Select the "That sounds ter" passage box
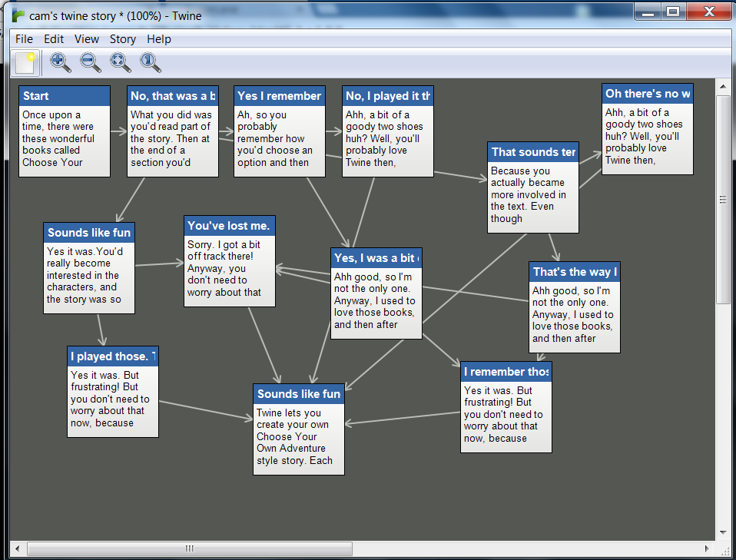Screen dimensions: 736x560 click(532, 187)
